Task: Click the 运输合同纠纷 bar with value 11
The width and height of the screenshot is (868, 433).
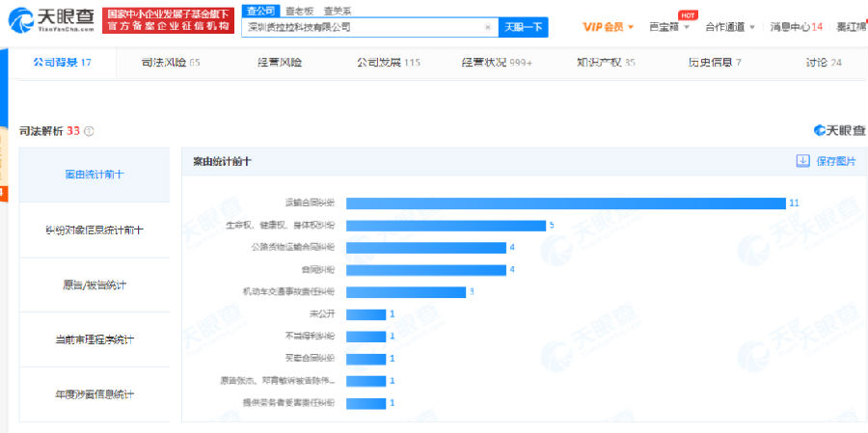Action: coord(566,203)
